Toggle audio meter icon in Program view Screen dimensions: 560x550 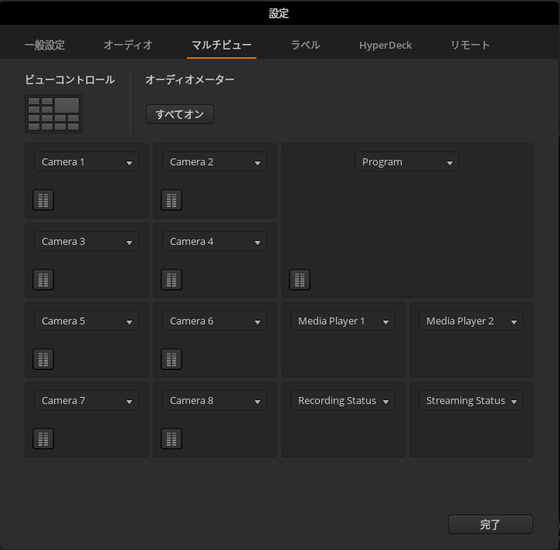tap(300, 280)
